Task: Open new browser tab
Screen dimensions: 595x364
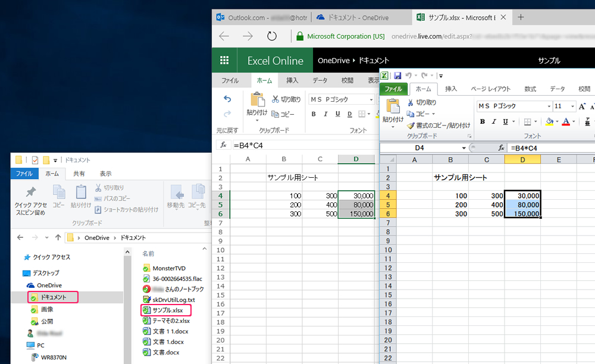Action: 521,17
